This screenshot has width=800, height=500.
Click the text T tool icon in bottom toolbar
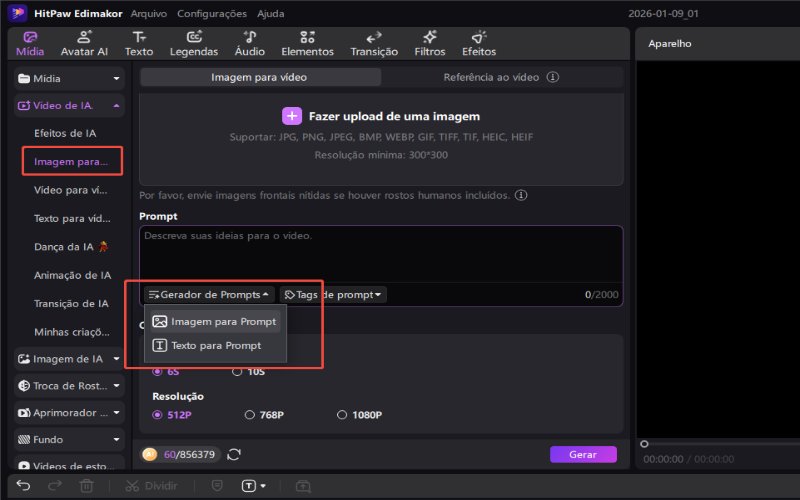[248, 486]
